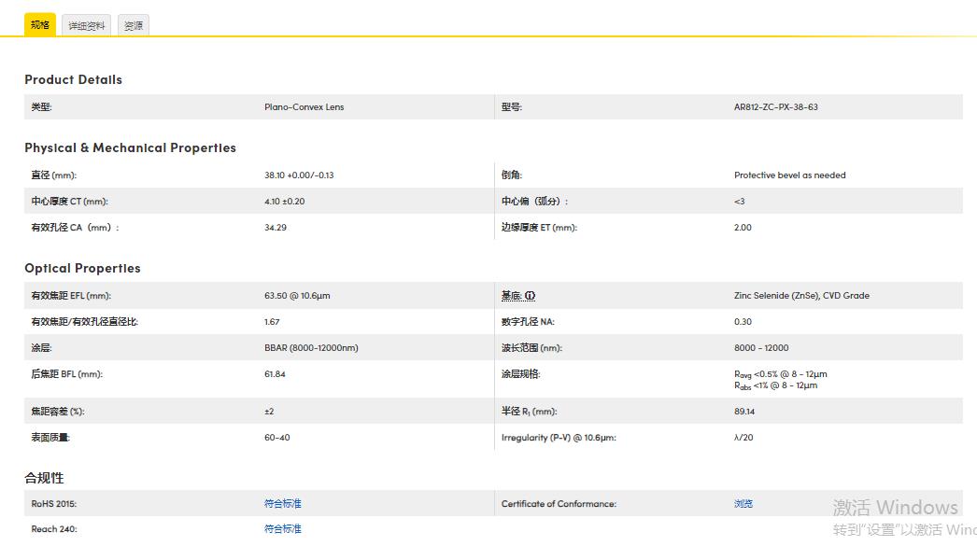Click the info icon beside 基底
The height and width of the screenshot is (560, 977).
coord(530,296)
